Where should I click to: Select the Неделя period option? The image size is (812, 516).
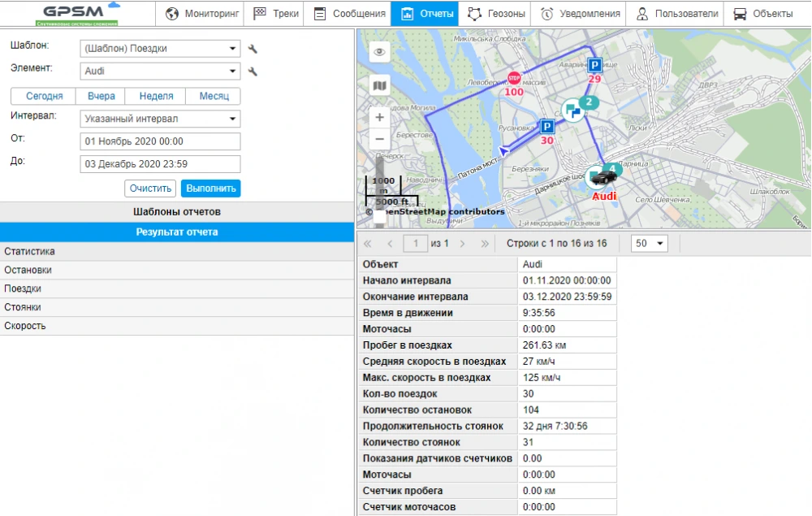point(156,96)
